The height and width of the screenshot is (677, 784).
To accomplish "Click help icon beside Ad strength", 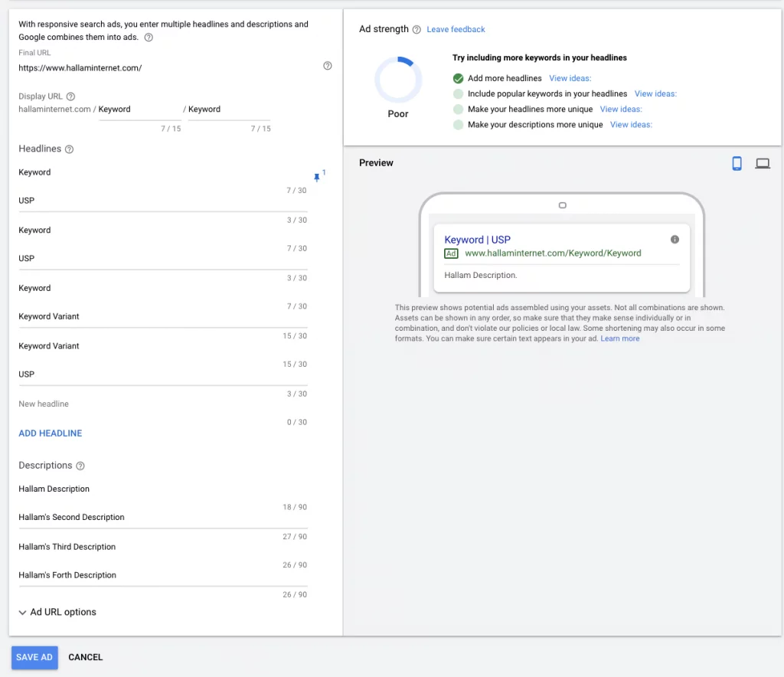I will tap(416, 30).
